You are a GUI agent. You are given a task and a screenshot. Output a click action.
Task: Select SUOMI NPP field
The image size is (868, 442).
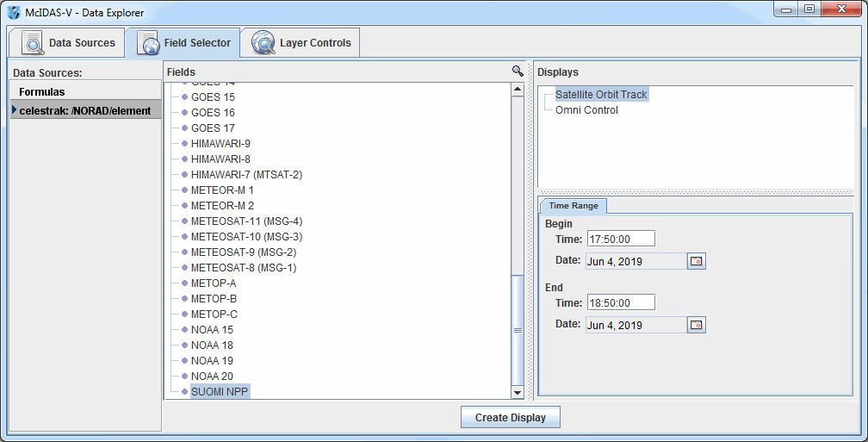coord(220,391)
